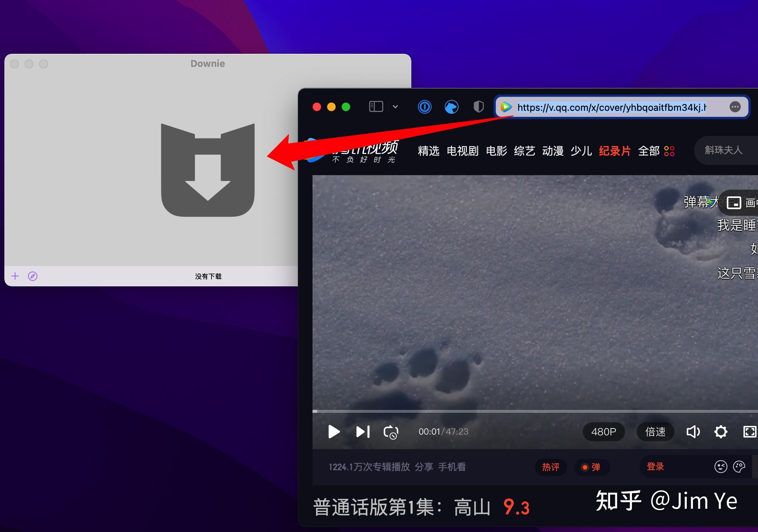Switch to the 电视剧 tab

(x=463, y=151)
